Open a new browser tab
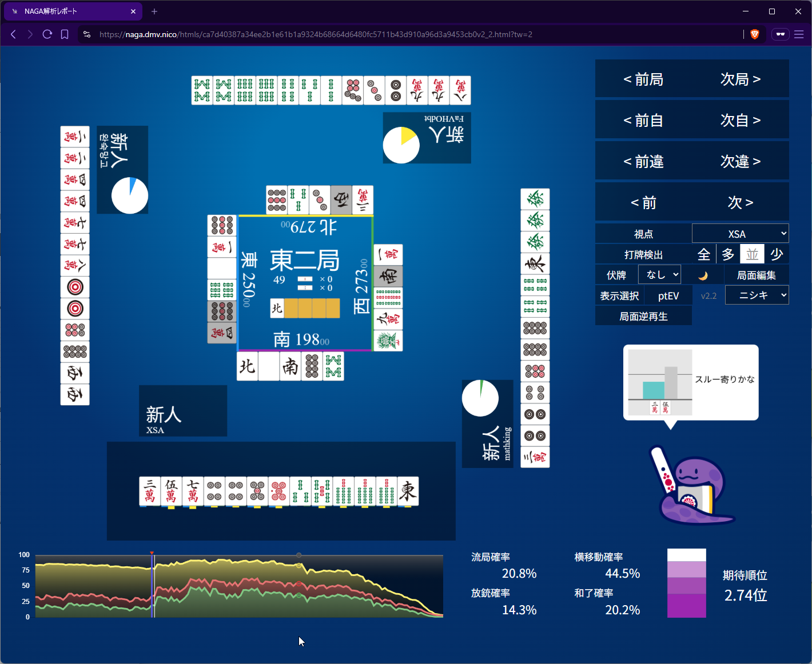This screenshot has width=812, height=664. pyautogui.click(x=154, y=11)
